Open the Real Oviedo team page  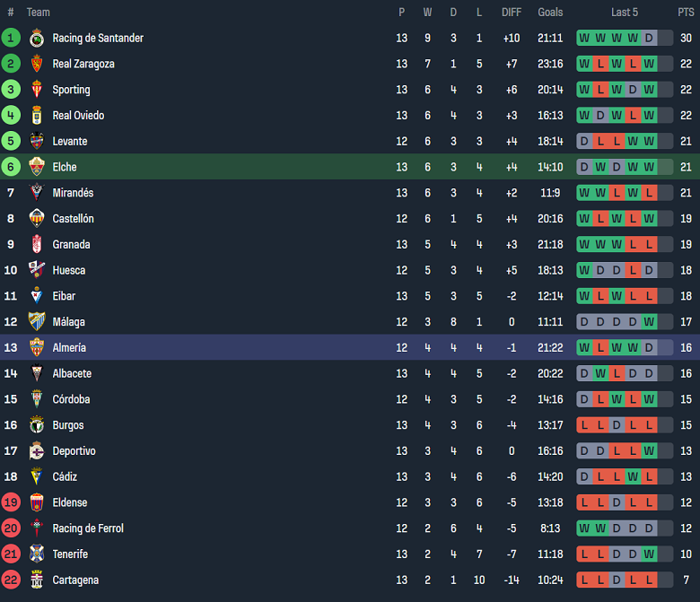78,116
